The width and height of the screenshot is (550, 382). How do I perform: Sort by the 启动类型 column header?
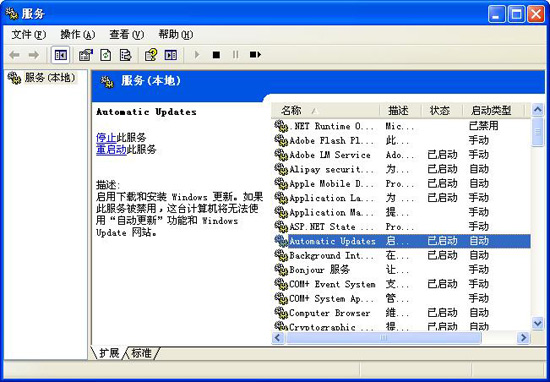[x=494, y=110]
